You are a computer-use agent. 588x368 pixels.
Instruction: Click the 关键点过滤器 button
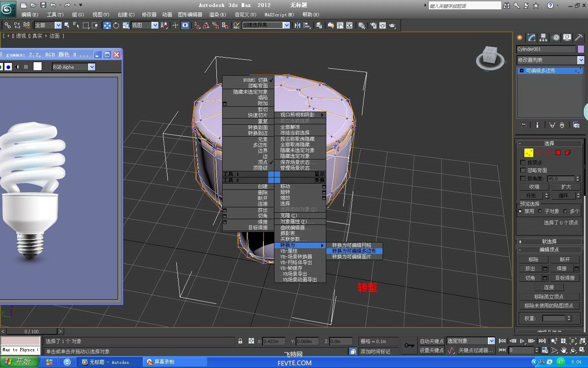click(476, 350)
